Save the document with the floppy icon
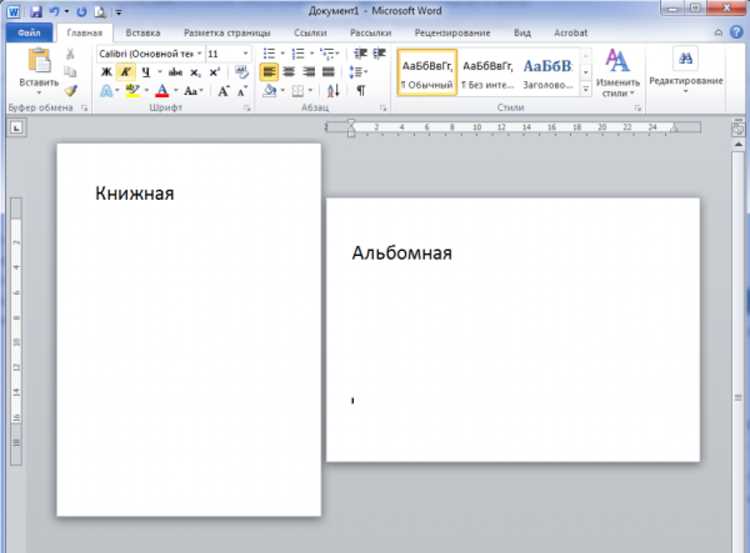The image size is (750, 553). tap(36, 11)
